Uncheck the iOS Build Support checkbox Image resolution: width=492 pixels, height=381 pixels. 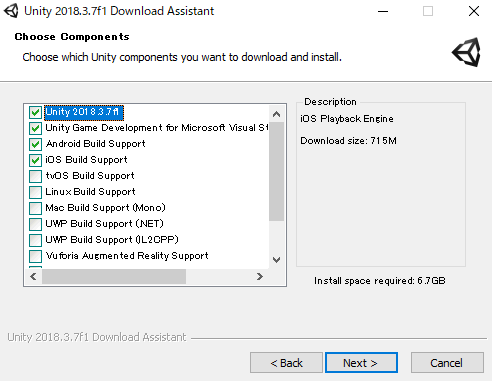(35, 160)
